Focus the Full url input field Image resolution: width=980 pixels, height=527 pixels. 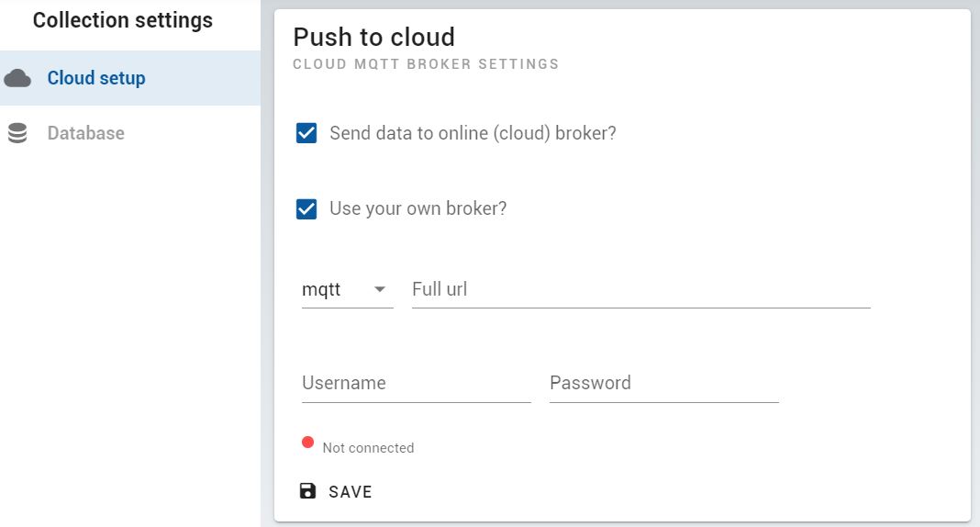640,289
